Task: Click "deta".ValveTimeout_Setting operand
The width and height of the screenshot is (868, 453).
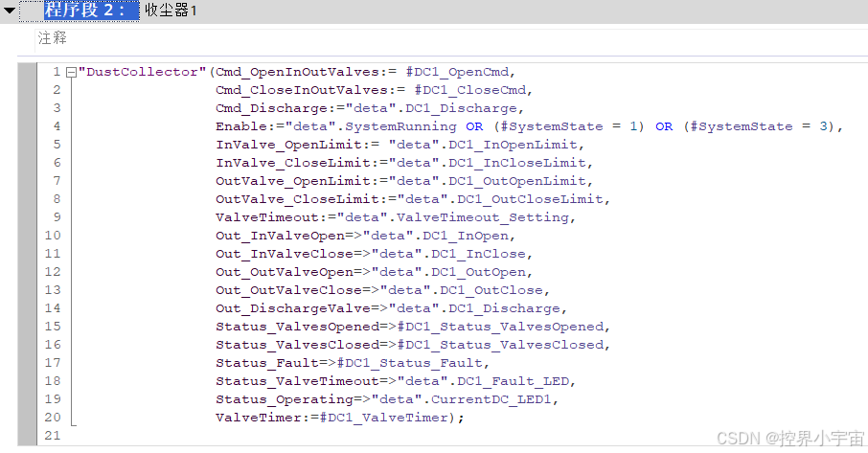Action: (x=452, y=218)
